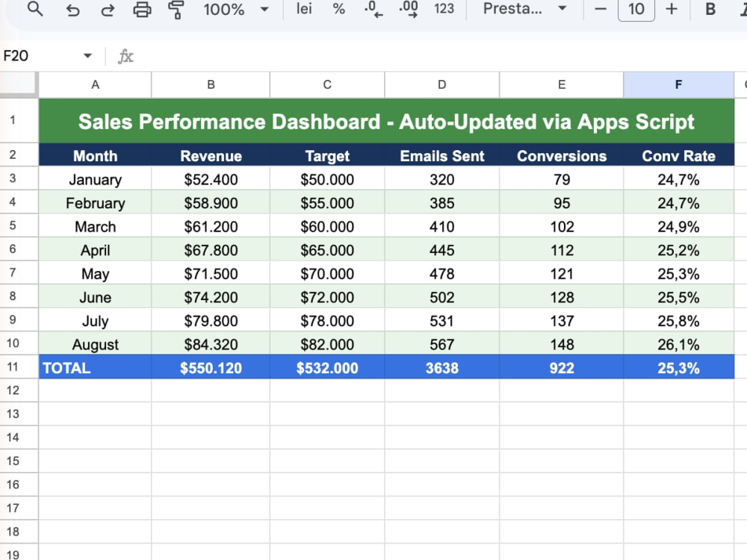Open the 100% zoom dropdown
This screenshot has width=747, height=560.
(x=235, y=9)
